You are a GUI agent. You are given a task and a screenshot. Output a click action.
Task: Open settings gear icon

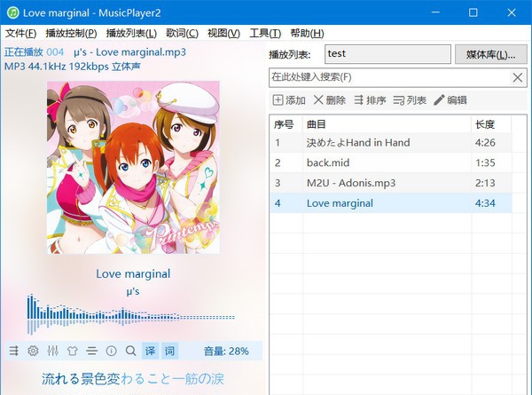pyautogui.click(x=33, y=351)
